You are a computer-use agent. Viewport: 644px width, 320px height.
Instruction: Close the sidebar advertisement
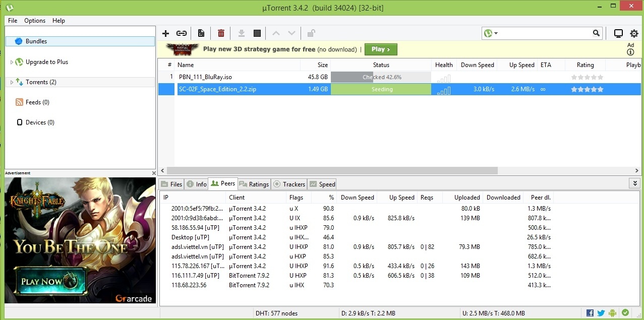pyautogui.click(x=154, y=173)
